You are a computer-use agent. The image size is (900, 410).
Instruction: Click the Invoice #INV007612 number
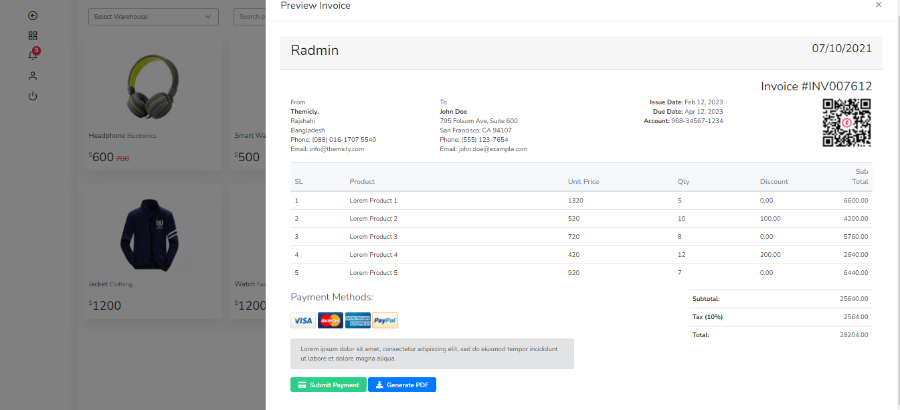pos(816,87)
